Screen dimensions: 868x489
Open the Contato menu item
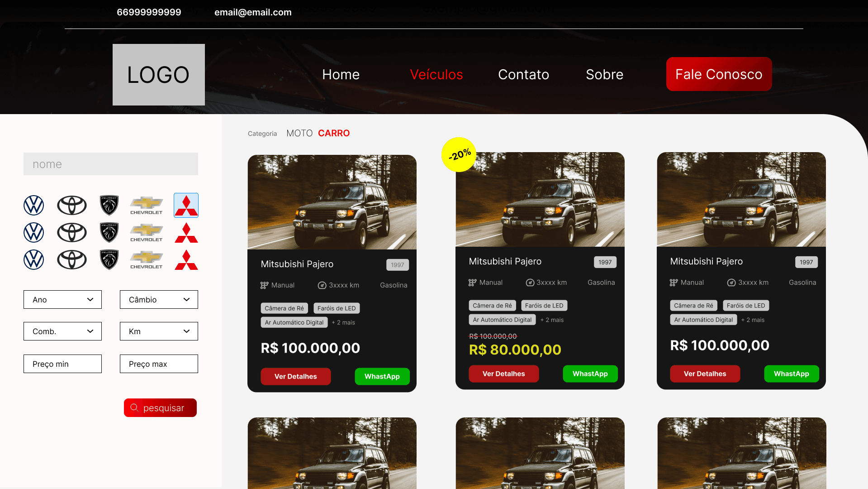click(x=524, y=74)
